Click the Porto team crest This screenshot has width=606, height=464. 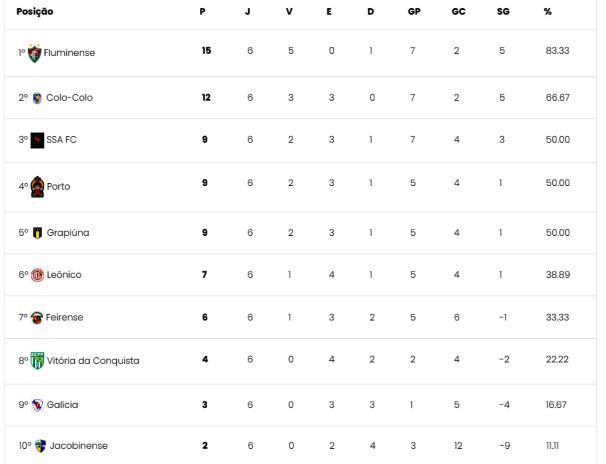pyautogui.click(x=37, y=187)
